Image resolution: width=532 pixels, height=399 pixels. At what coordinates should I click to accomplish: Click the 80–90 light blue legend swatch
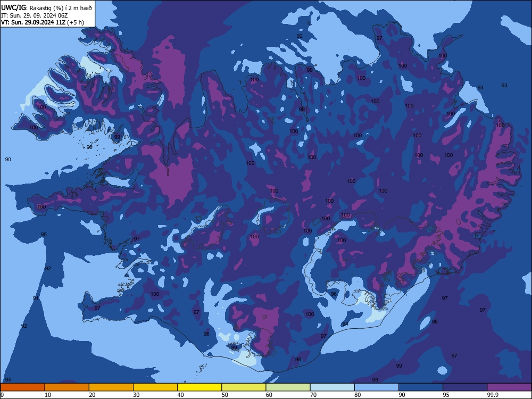point(377,387)
